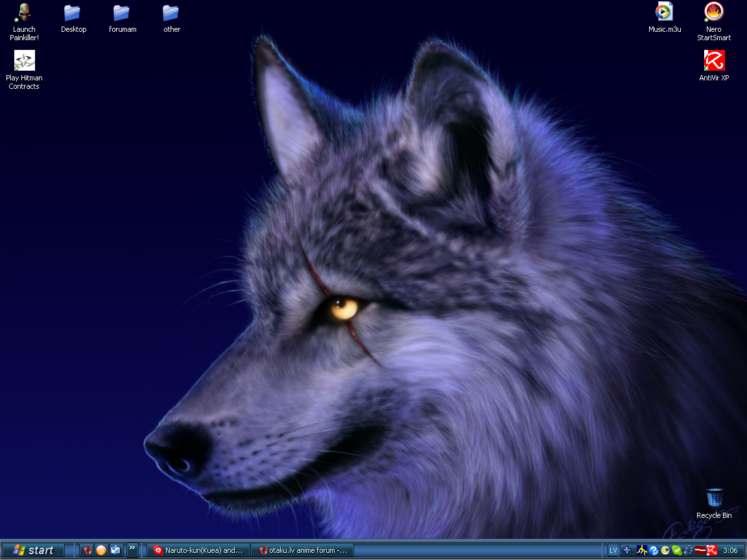Viewport: 747px width, 560px height.
Task: Select the AntiVir XP desktop shortcut
Action: [x=714, y=65]
